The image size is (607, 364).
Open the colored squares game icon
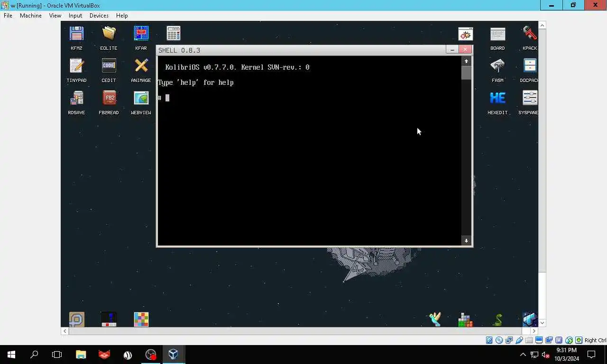point(141,319)
